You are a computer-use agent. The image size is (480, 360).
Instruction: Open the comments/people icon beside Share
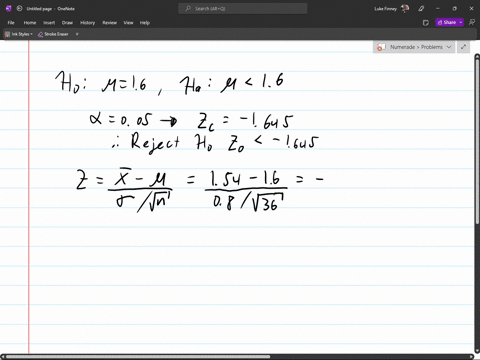[472, 22]
